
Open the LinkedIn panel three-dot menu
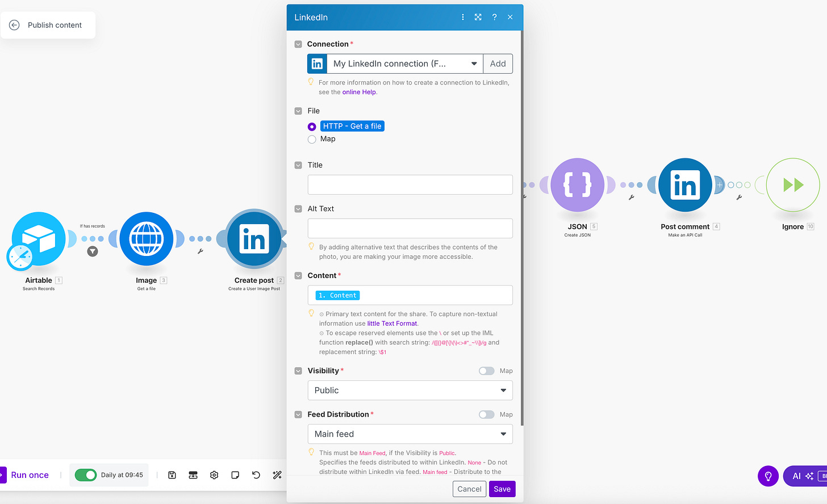tap(463, 17)
